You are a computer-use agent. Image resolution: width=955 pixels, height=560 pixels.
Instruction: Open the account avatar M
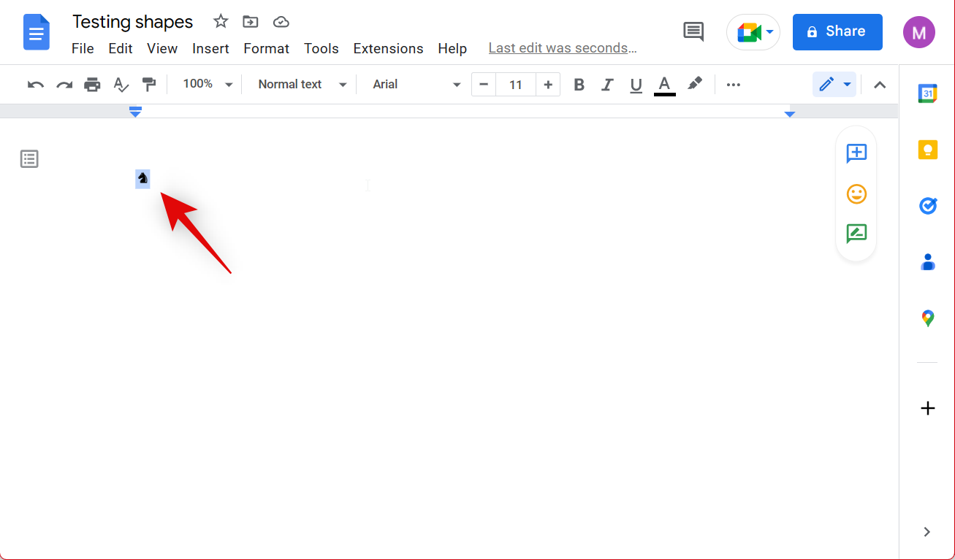[x=918, y=32]
